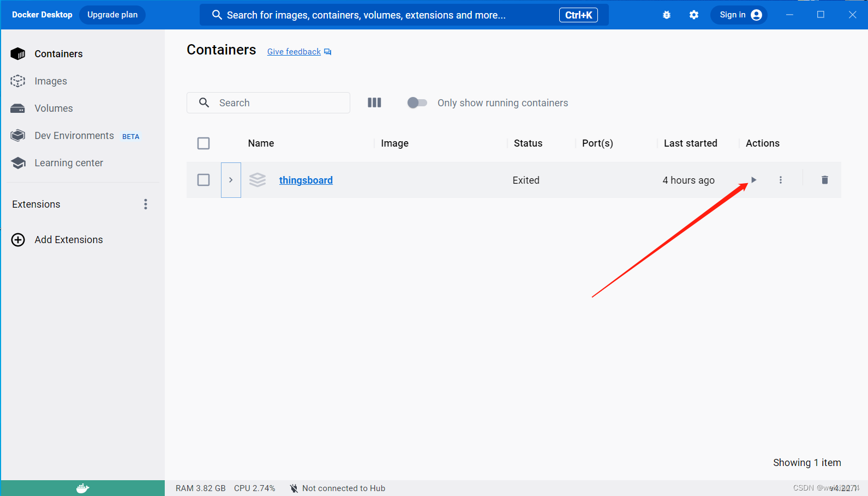Open the Extensions options menu
Viewport: 868px width, 496px height.
click(x=145, y=204)
